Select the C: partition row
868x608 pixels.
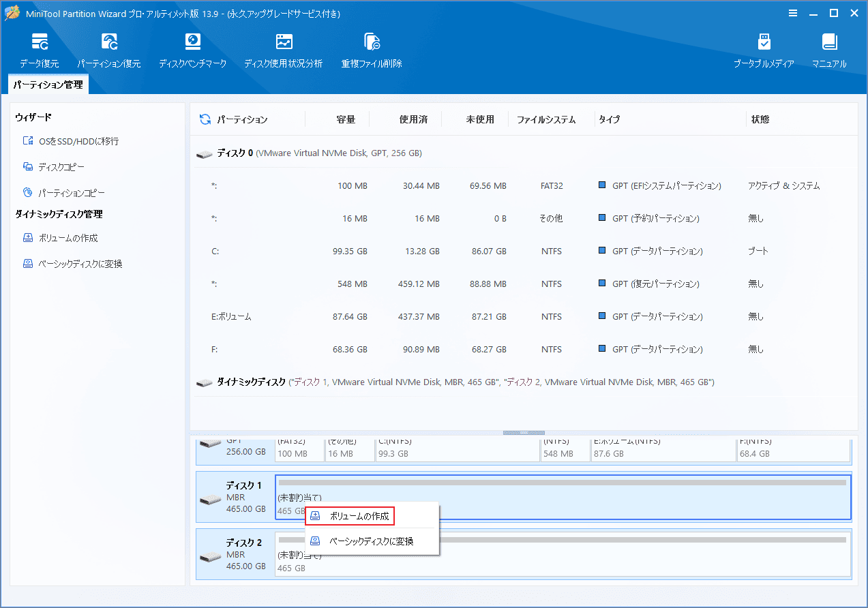(x=524, y=251)
